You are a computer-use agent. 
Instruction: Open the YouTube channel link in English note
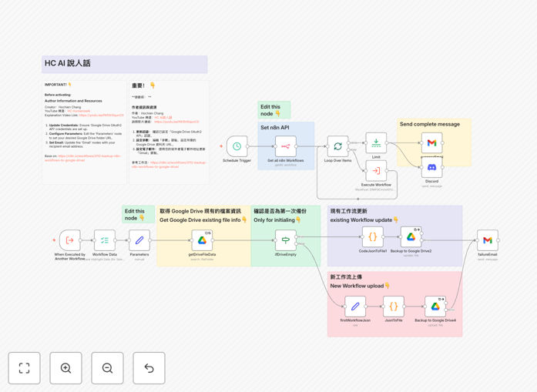point(79,111)
